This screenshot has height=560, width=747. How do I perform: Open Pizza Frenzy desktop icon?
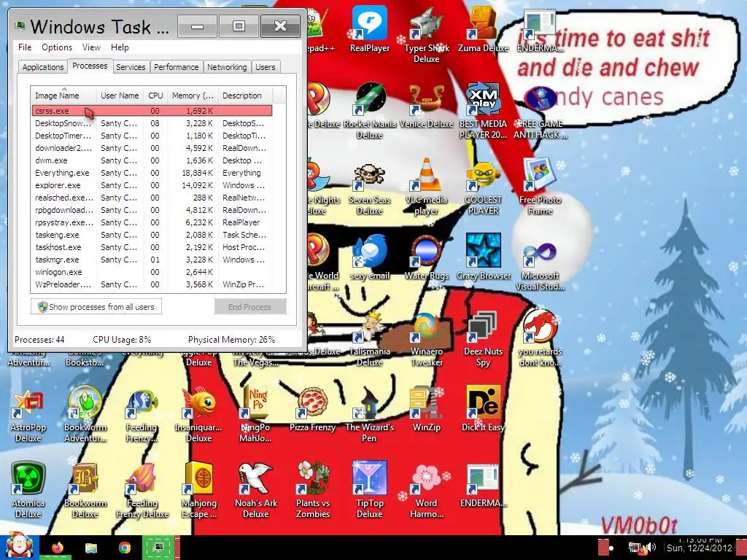[312, 408]
